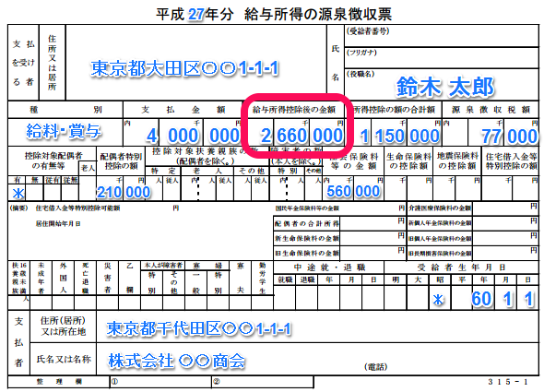Select payer name 株式会社 〇〇商会
544x392 pixels.
pyautogui.click(x=177, y=361)
